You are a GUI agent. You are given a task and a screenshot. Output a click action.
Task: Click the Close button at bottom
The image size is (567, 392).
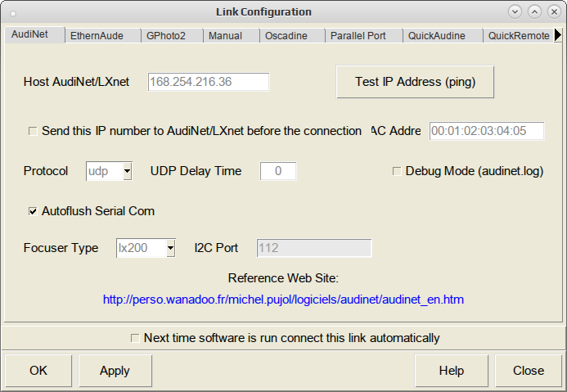coord(529,371)
